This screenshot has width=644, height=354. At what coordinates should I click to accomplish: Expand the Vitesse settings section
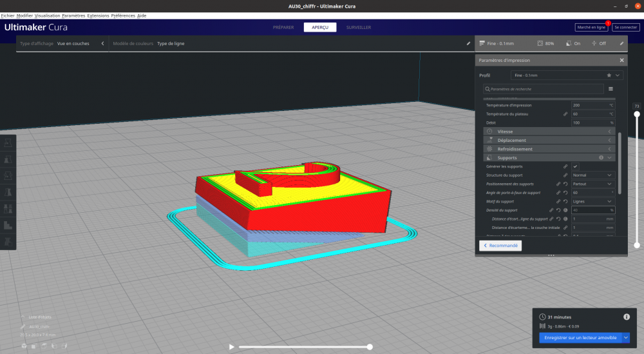549,132
